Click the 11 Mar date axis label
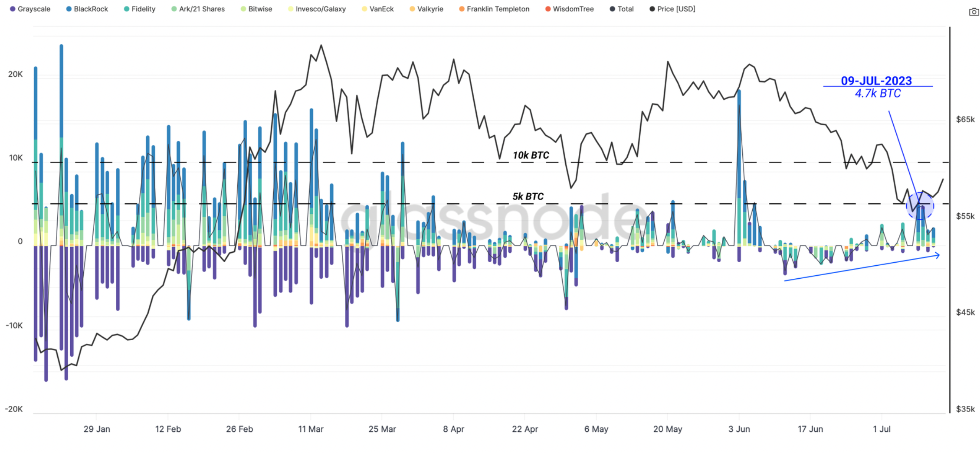 click(x=311, y=429)
